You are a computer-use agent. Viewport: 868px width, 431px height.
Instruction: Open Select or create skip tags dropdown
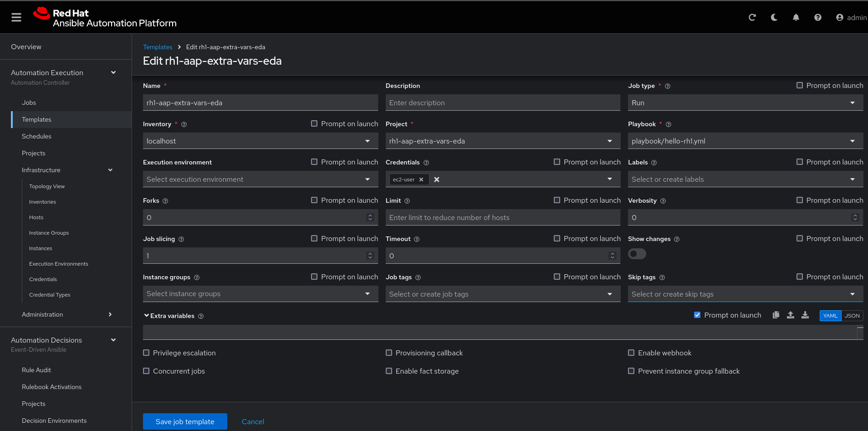coord(745,294)
